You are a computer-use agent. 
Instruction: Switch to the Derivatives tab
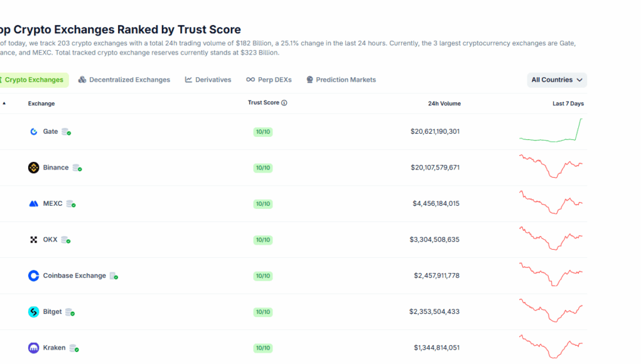[208, 80]
